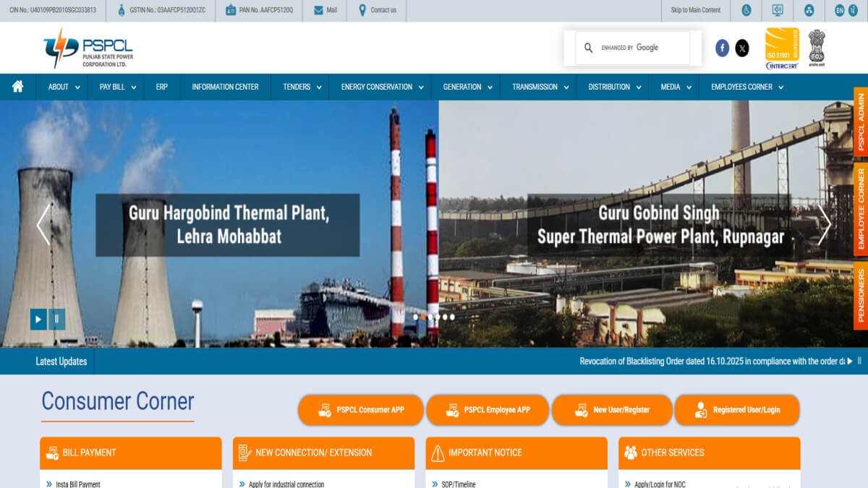
Task: Click New User/Register button
Action: (x=612, y=410)
